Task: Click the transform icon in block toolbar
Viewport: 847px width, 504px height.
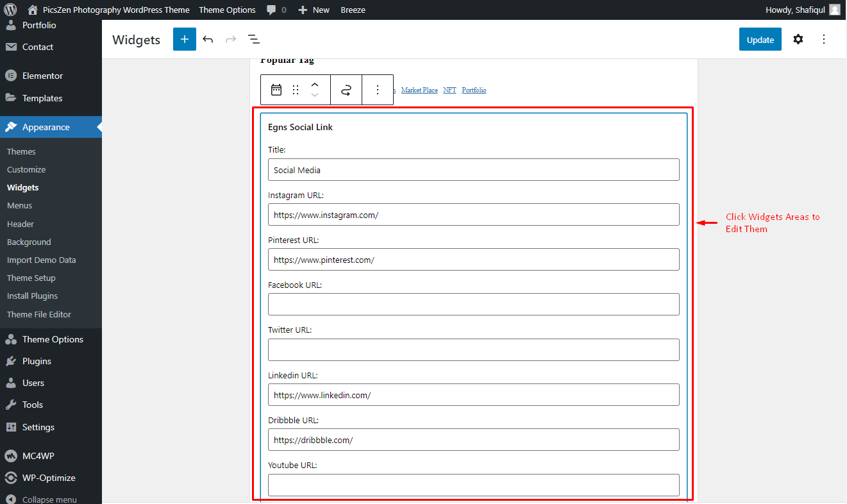Action: (346, 90)
